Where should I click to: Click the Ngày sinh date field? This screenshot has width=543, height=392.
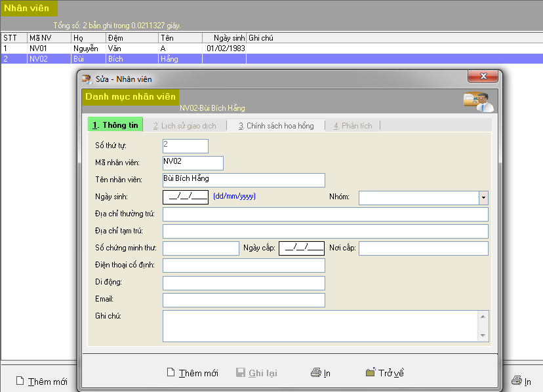(x=186, y=197)
